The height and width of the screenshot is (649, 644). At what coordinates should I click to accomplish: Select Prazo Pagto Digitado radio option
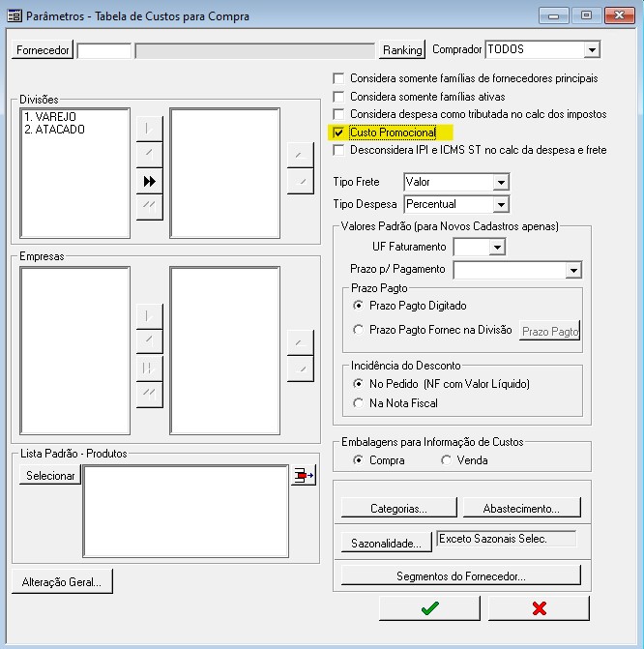(x=358, y=306)
